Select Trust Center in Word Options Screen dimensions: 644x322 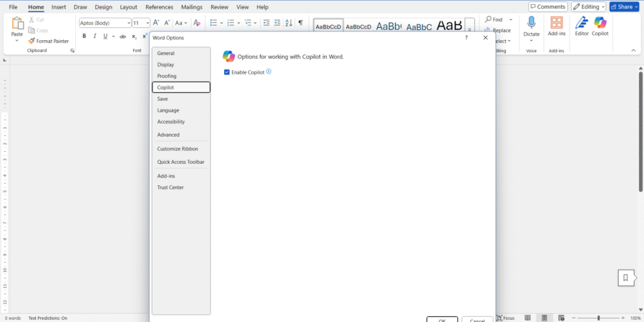pos(181,187)
